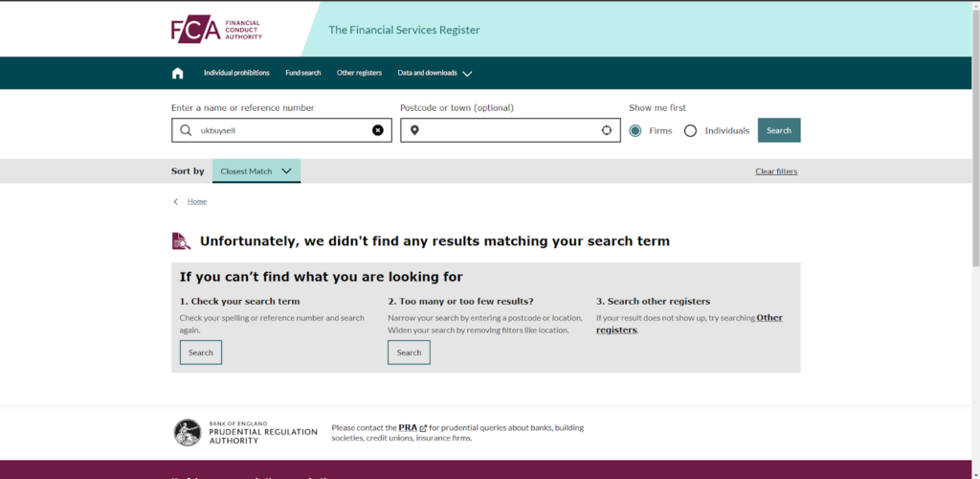Open Other registers in navigation bar
Screen dimensions: 980x479
click(x=360, y=73)
